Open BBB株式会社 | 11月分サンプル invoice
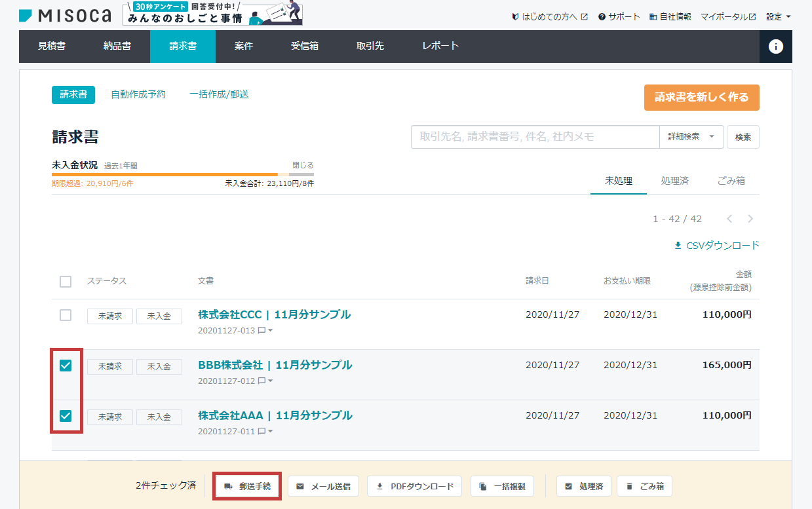Viewport: 812px width, 509px height. click(x=275, y=365)
